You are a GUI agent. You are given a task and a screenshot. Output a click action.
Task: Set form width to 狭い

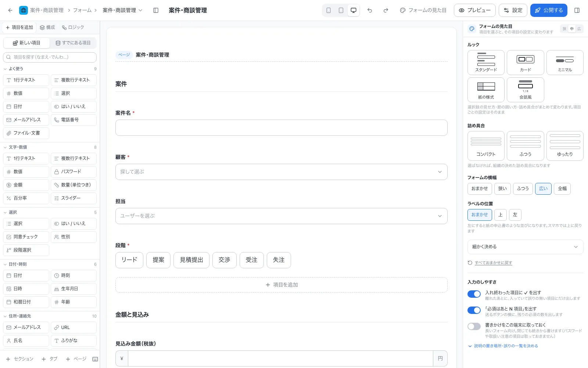pyautogui.click(x=502, y=189)
